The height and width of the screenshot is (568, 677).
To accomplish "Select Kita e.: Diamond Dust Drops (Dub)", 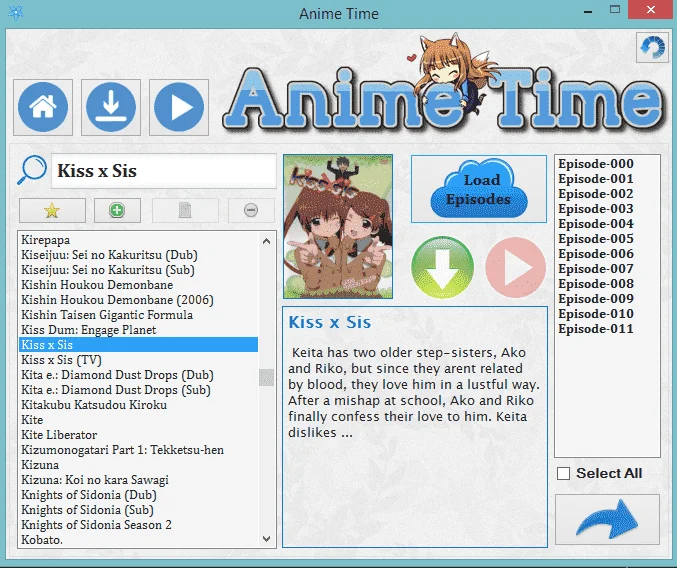I will [138, 375].
